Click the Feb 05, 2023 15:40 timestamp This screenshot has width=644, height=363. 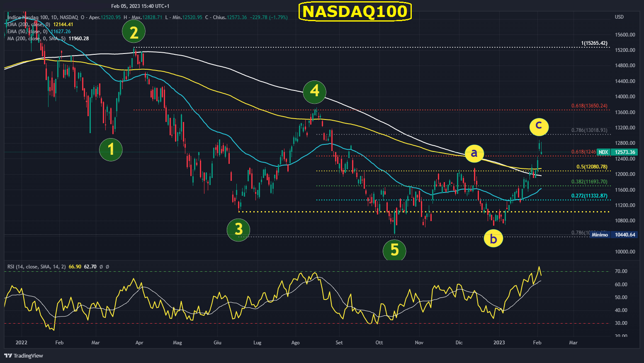point(140,6)
